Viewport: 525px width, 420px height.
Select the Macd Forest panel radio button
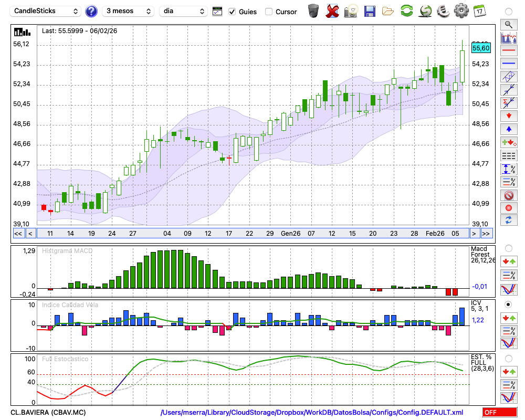508,248
